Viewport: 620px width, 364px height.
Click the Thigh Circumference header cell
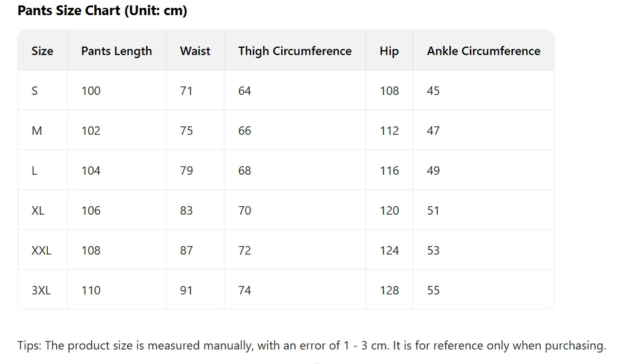pyautogui.click(x=295, y=51)
